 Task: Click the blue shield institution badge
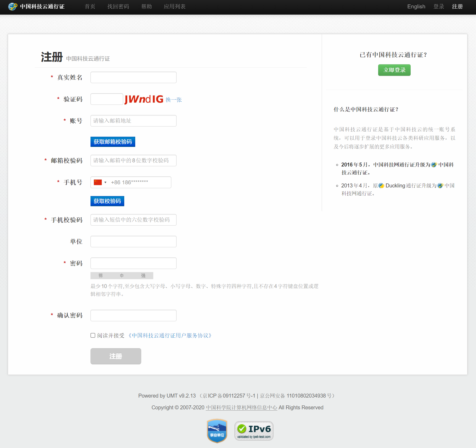coord(217,430)
